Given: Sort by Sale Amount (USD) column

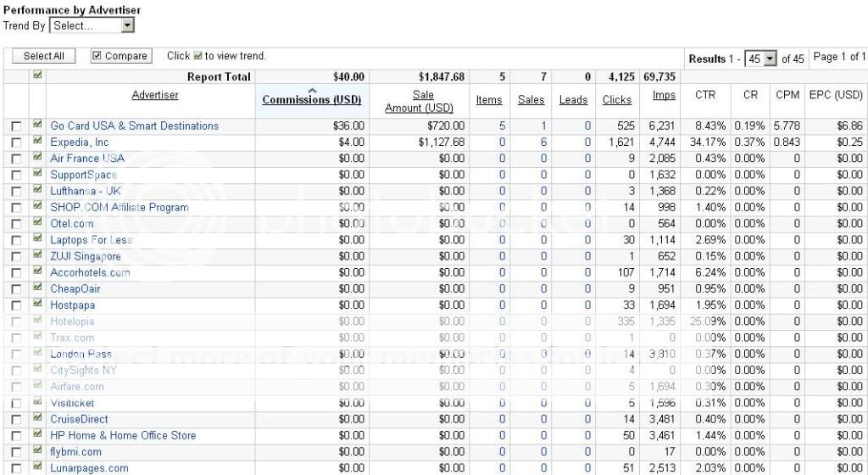Looking at the screenshot, I should 419,101.
